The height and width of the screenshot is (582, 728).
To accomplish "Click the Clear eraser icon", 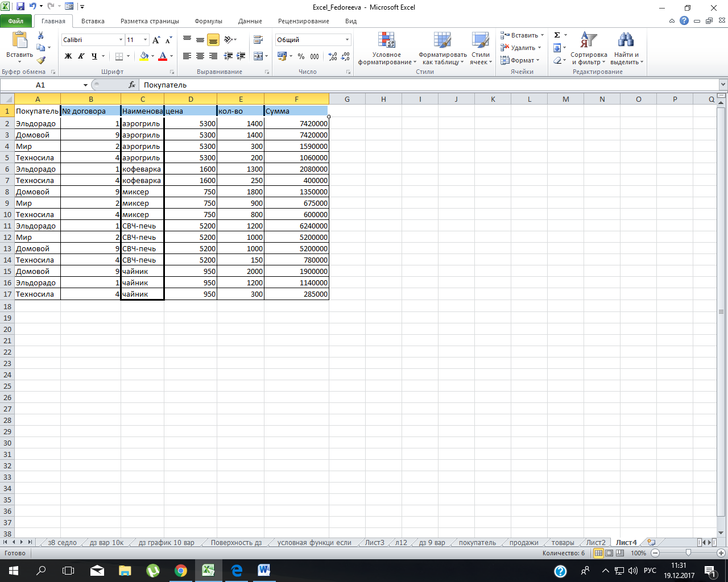I will pyautogui.click(x=557, y=60).
